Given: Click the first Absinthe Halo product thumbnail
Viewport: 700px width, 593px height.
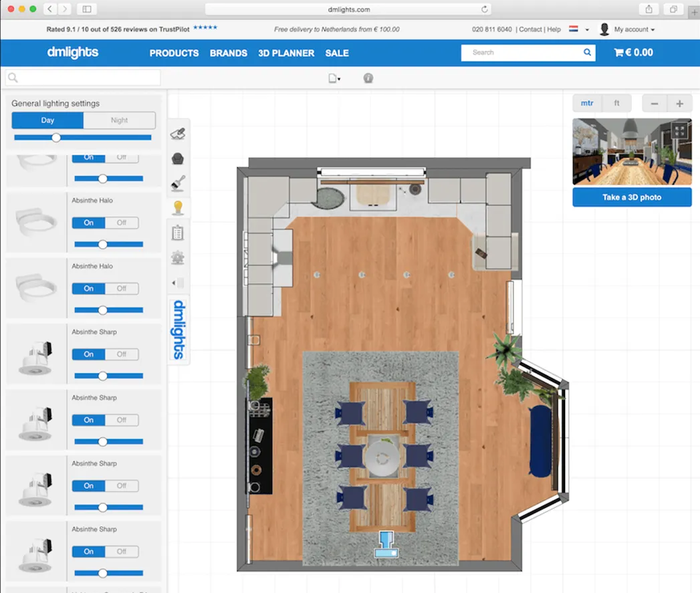Looking at the screenshot, I should click(x=36, y=222).
